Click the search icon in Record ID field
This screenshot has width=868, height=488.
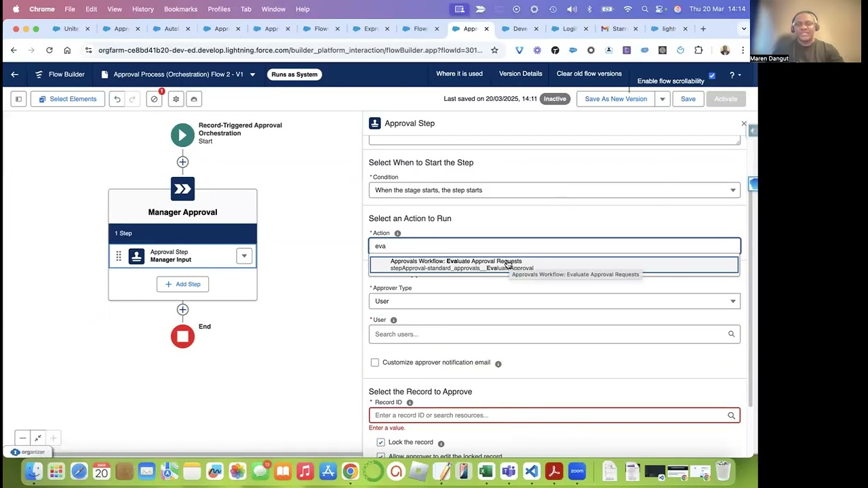click(731, 415)
